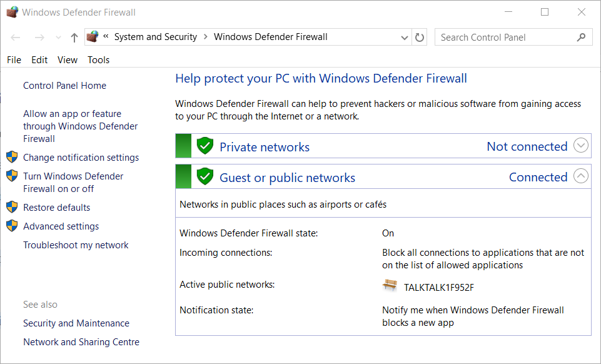601x364 pixels.
Task: Click Notification state label
Action: [x=216, y=310]
